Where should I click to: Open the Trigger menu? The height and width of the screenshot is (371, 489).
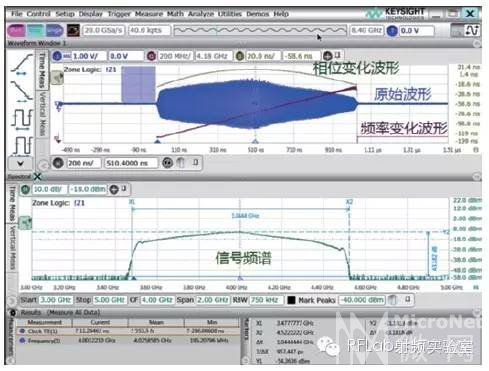click(119, 14)
